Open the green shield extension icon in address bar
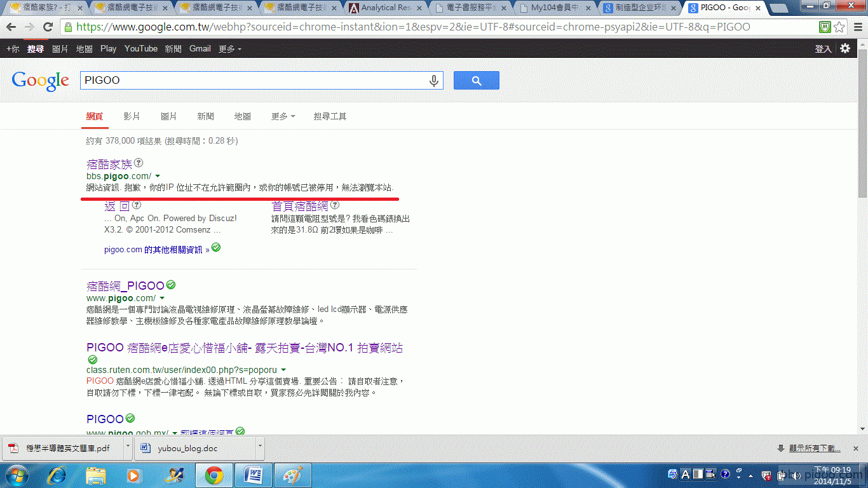Viewport: 868px width, 488px height. pyautogui.click(x=824, y=27)
